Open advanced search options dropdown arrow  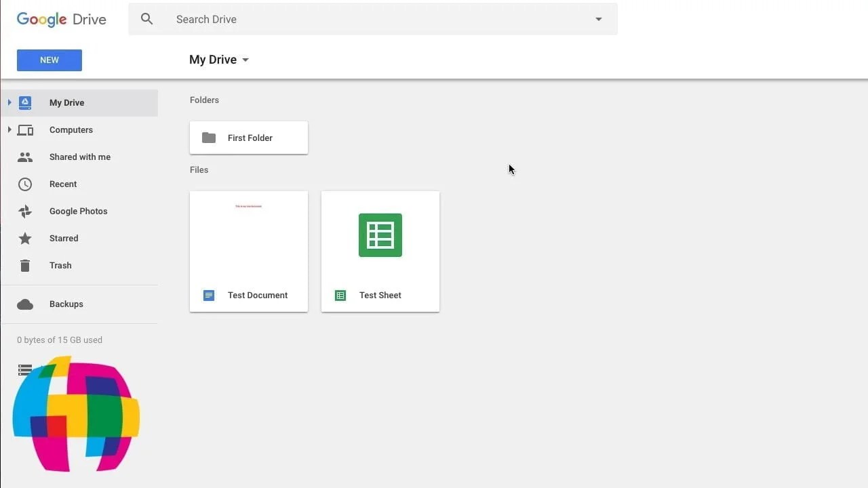598,19
